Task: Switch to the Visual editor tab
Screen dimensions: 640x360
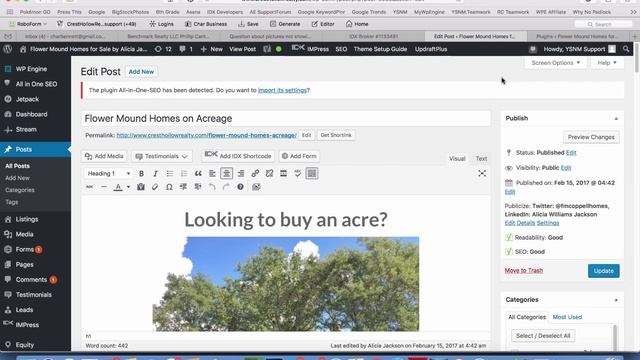Action: pyautogui.click(x=457, y=159)
